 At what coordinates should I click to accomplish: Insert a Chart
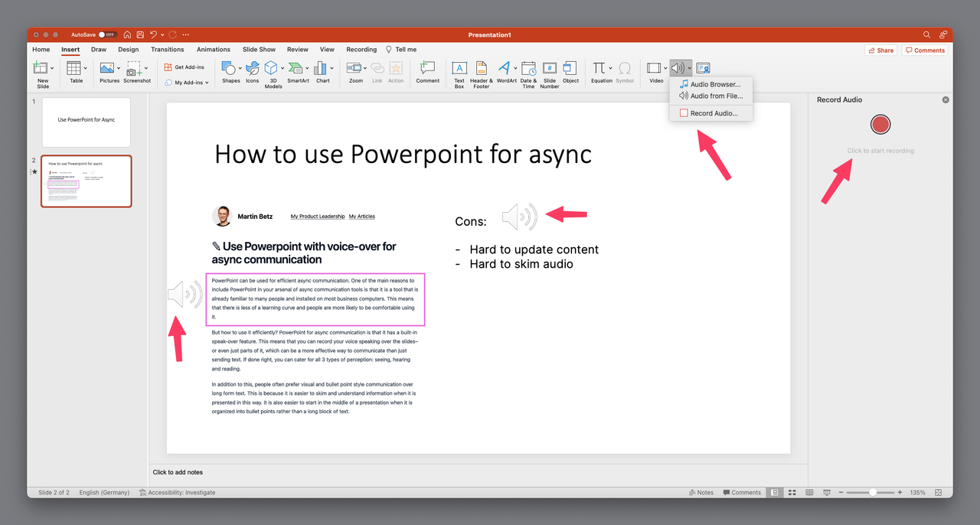tap(321, 68)
